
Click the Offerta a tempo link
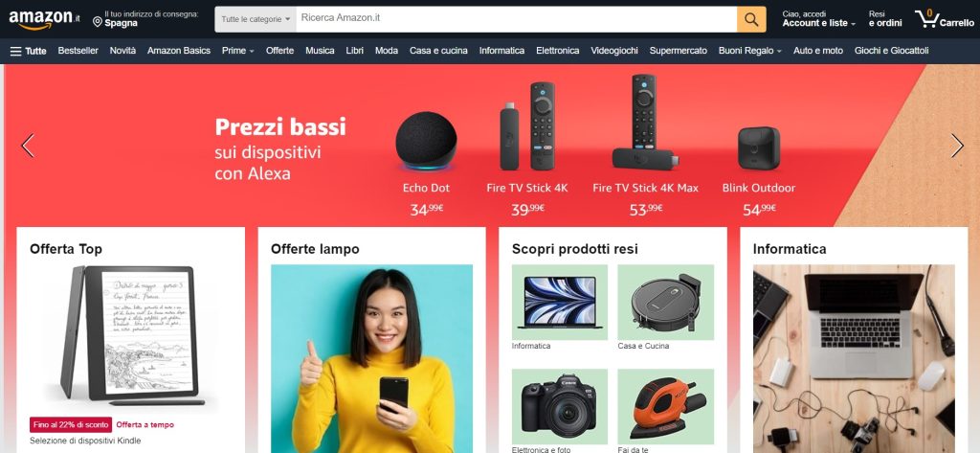pos(145,425)
